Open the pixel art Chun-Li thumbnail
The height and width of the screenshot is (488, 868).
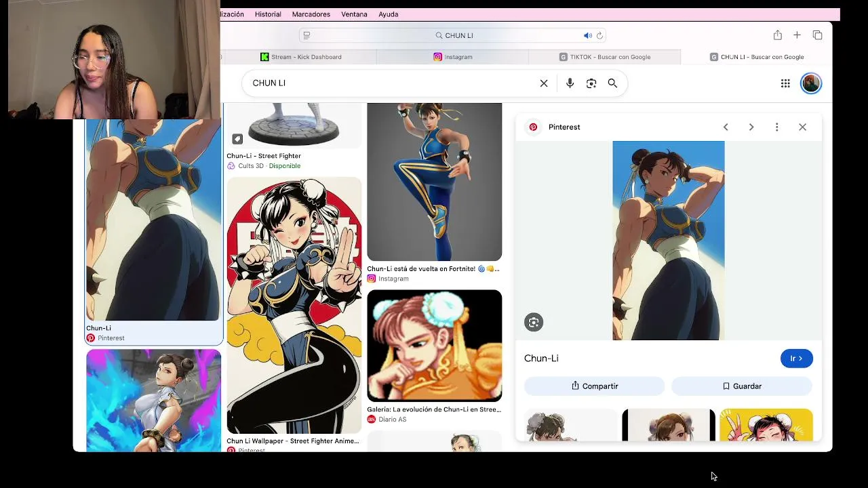coord(435,346)
